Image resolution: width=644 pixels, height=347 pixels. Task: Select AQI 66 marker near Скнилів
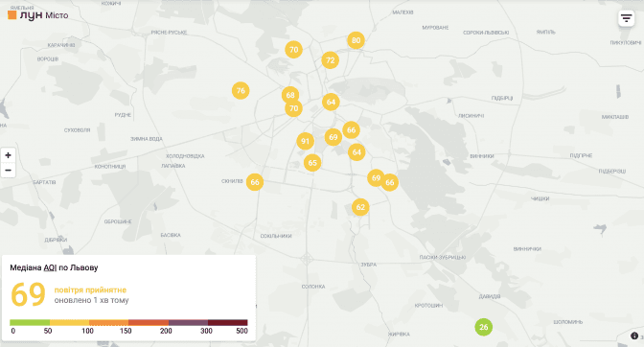(255, 182)
